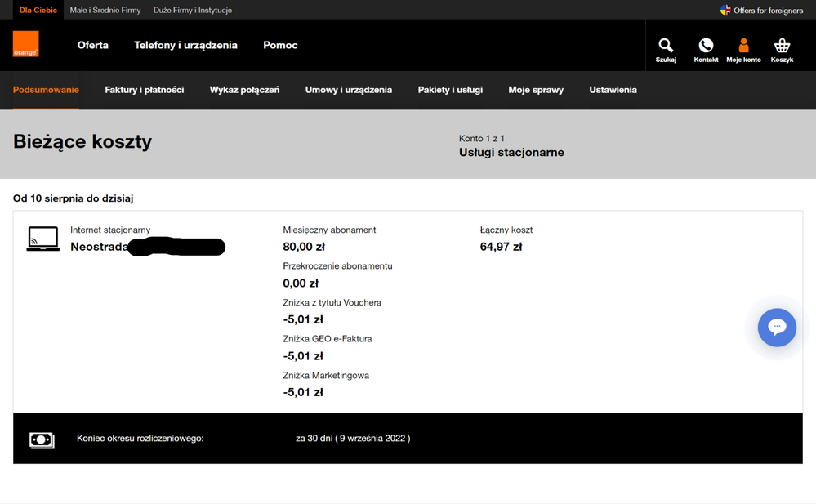Click the Kontakt phone icon
This screenshot has width=816, height=504.
tap(706, 46)
